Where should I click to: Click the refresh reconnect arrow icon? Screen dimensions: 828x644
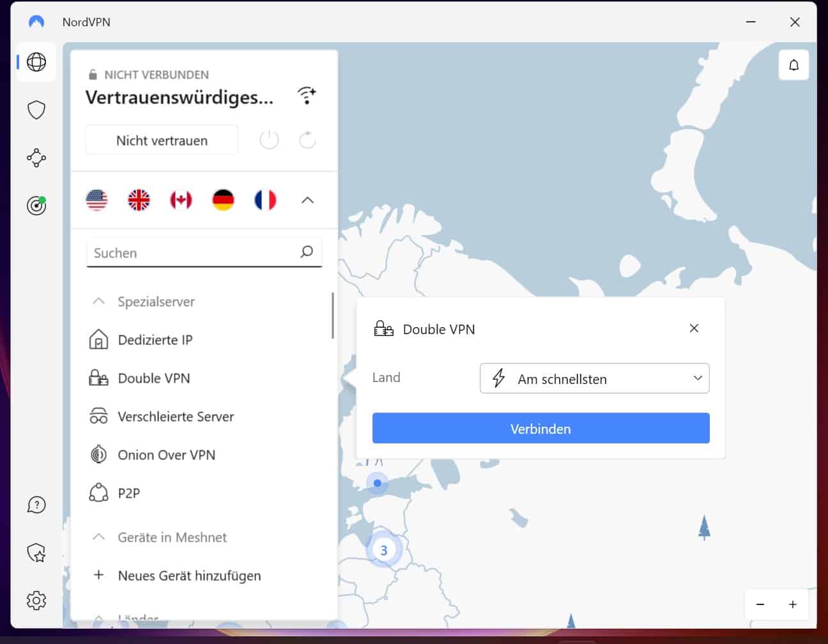307,140
